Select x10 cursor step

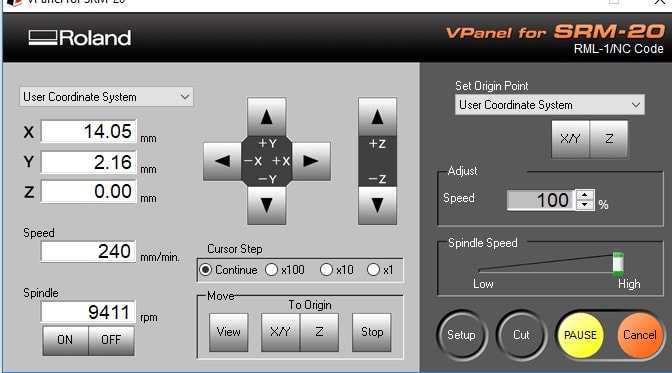point(337,270)
